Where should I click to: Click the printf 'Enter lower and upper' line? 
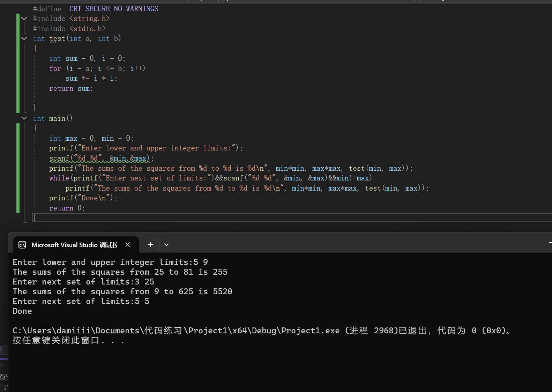click(x=146, y=148)
